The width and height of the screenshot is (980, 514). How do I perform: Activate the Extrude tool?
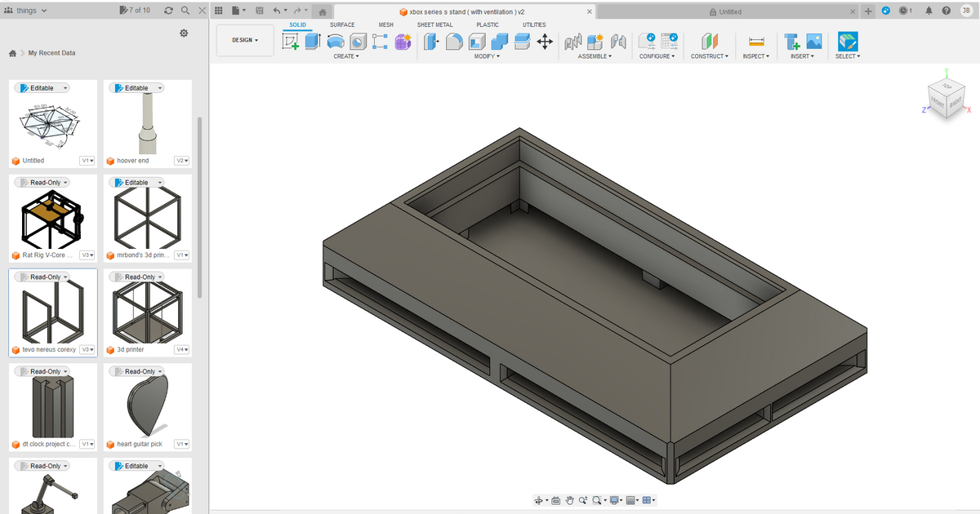click(x=311, y=39)
